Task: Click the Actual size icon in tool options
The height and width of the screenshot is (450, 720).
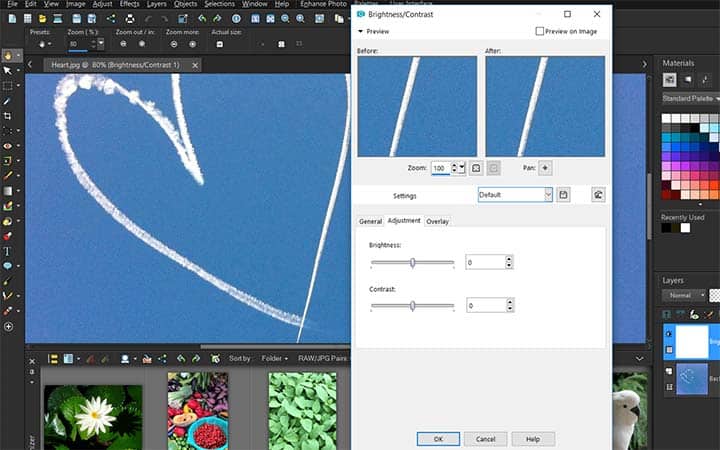Action: (x=219, y=44)
